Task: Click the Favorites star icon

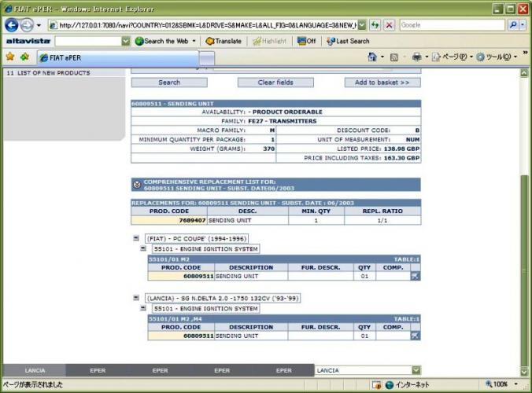Action: (x=10, y=57)
